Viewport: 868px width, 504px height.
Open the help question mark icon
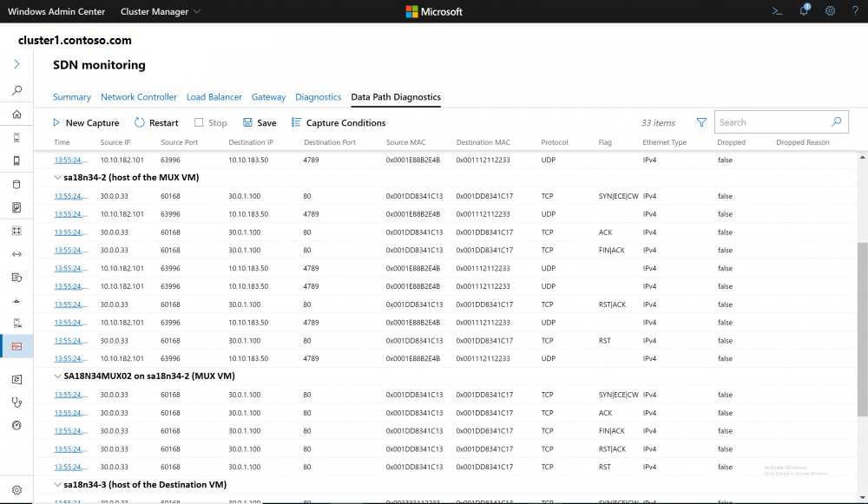coord(855,10)
